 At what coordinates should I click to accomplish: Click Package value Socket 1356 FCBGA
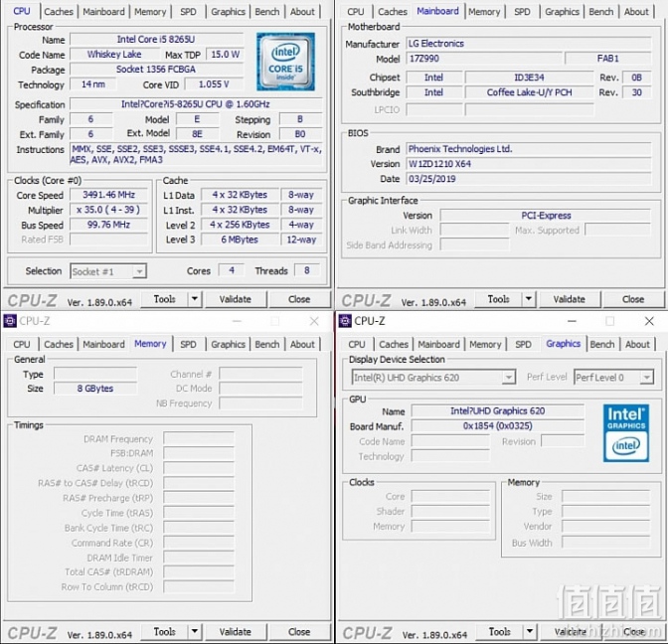156,69
